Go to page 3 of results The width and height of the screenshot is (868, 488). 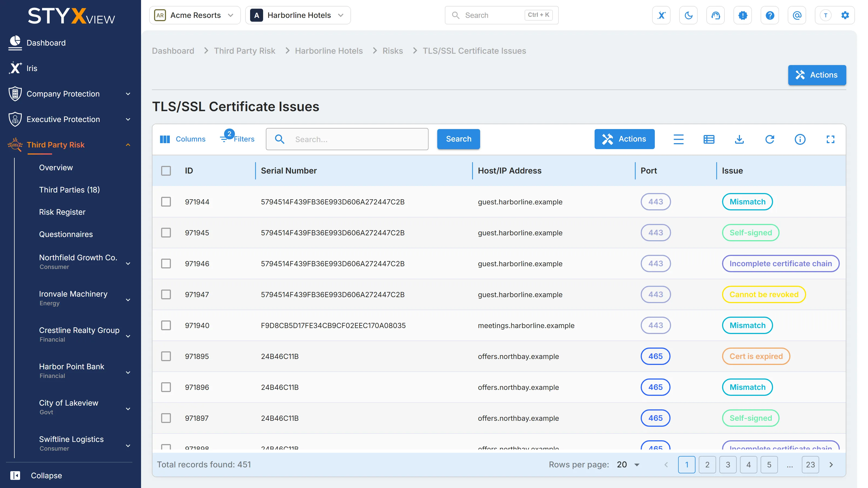click(728, 464)
